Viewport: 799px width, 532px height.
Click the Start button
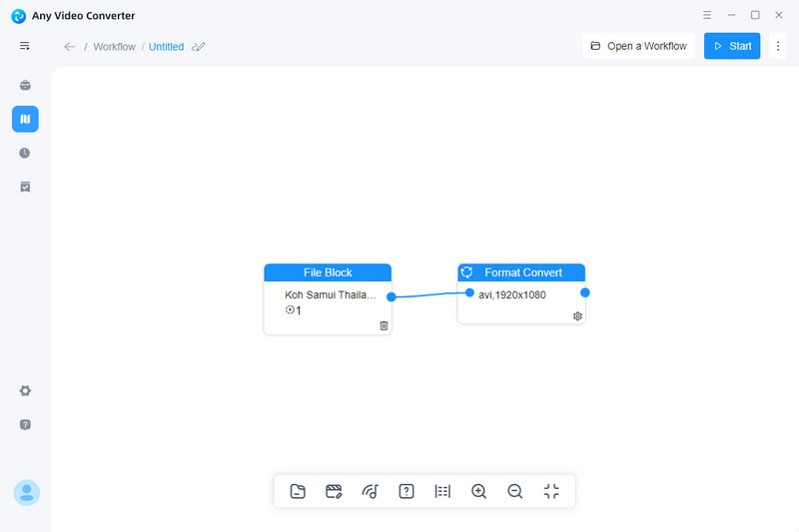pos(732,46)
